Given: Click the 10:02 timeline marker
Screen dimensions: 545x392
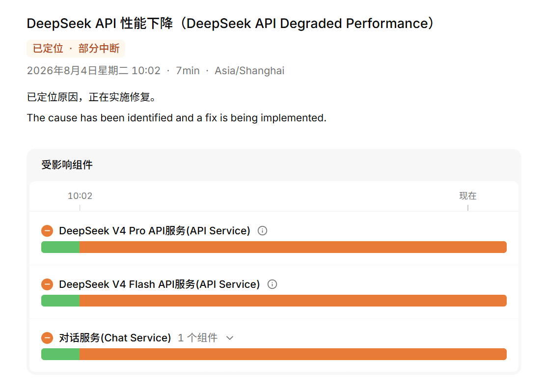Looking at the screenshot, I should 80,196.
